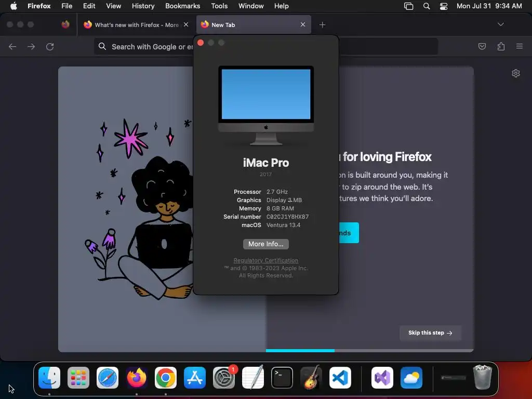The height and width of the screenshot is (399, 532).
Task: Open the Edit menu
Action: tap(89, 6)
